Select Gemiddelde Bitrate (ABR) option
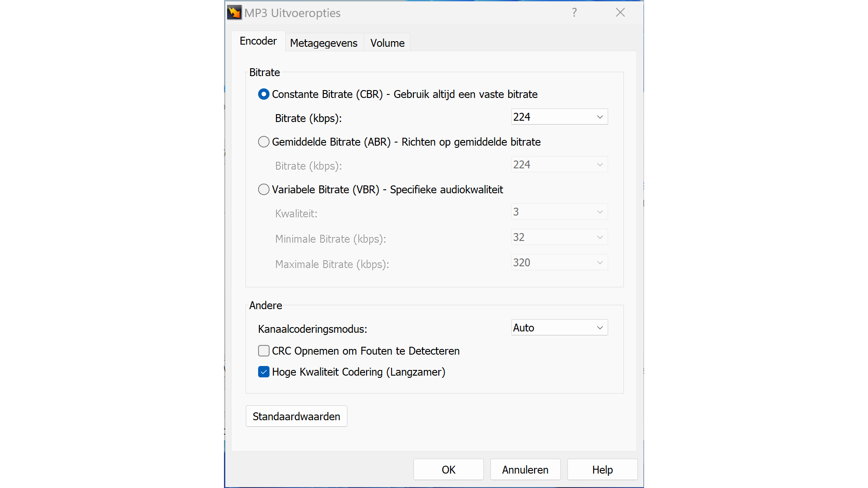The height and width of the screenshot is (488, 868). [x=264, y=142]
